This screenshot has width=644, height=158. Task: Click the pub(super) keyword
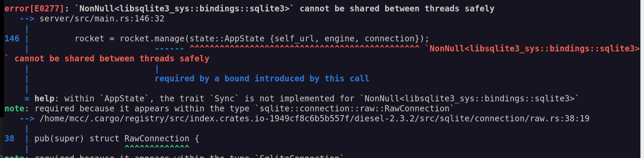59,138
